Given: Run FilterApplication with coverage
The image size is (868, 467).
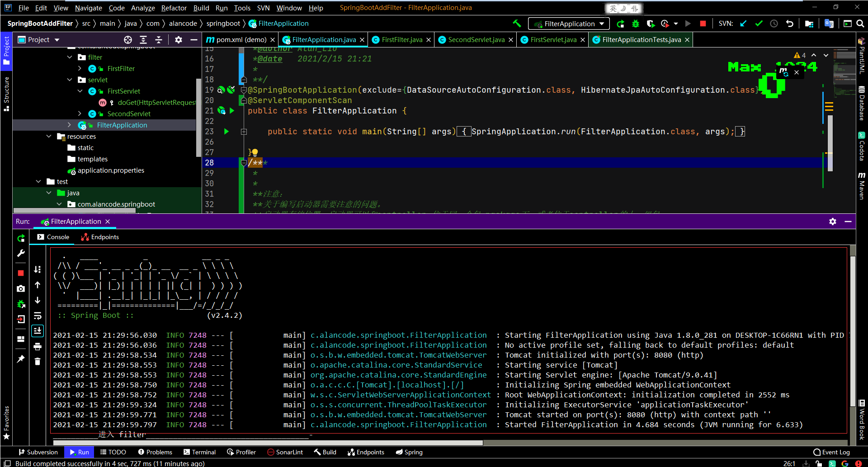Looking at the screenshot, I should click(651, 24).
